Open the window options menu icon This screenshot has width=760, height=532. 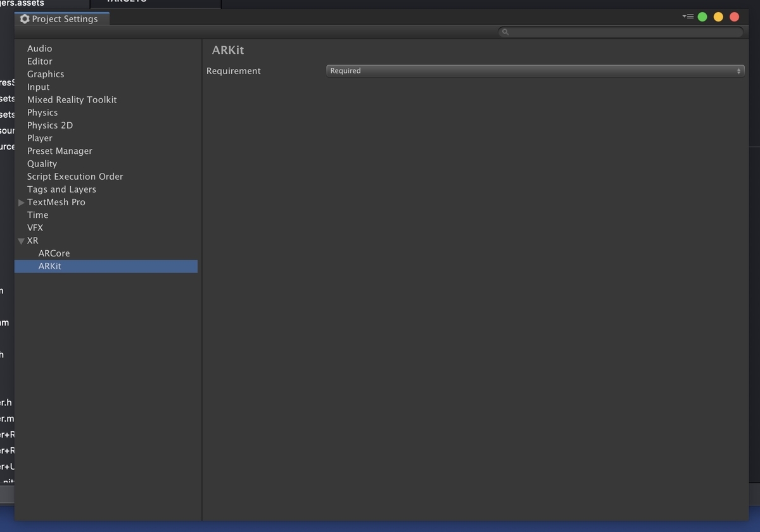point(688,17)
